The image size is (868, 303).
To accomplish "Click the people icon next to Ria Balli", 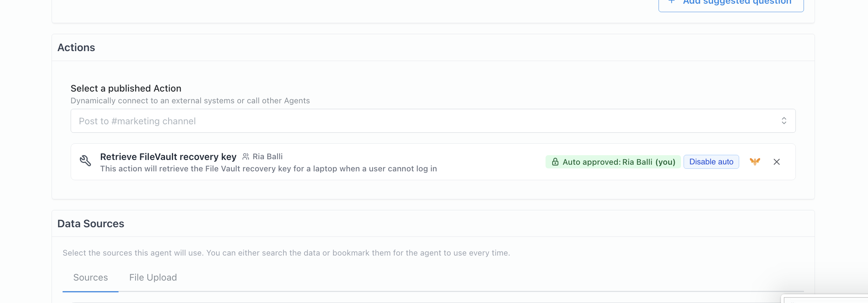I will (x=246, y=157).
